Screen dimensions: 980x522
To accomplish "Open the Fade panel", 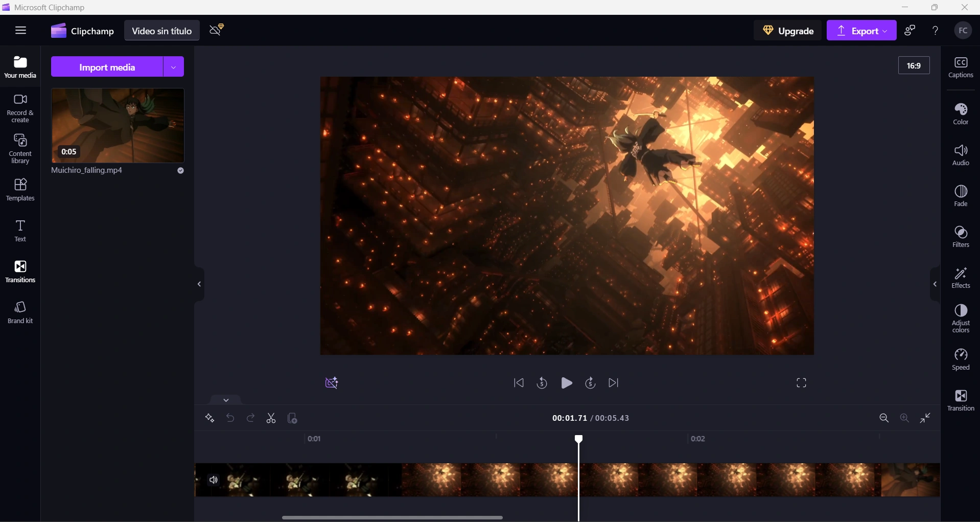I will (961, 196).
